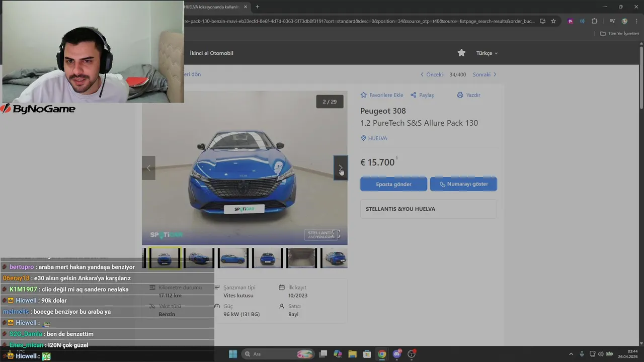Open a new browser tab

click(258, 7)
